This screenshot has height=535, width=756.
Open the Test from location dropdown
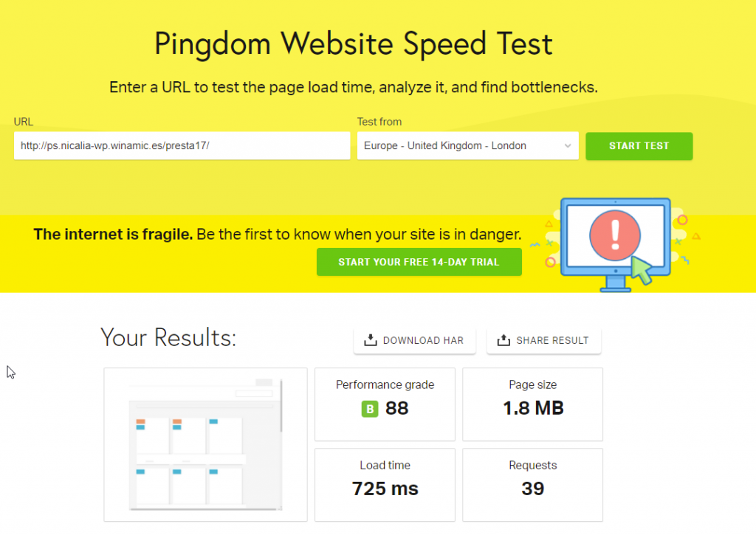click(467, 146)
